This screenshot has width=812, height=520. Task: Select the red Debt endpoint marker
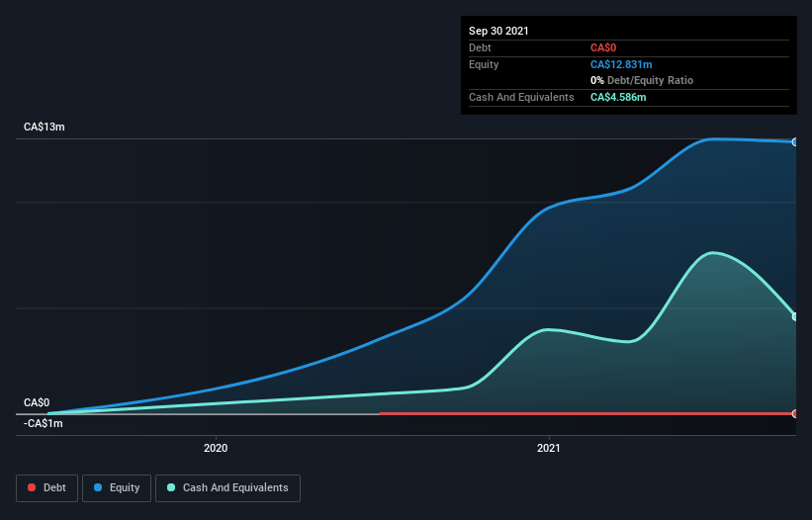(x=795, y=413)
